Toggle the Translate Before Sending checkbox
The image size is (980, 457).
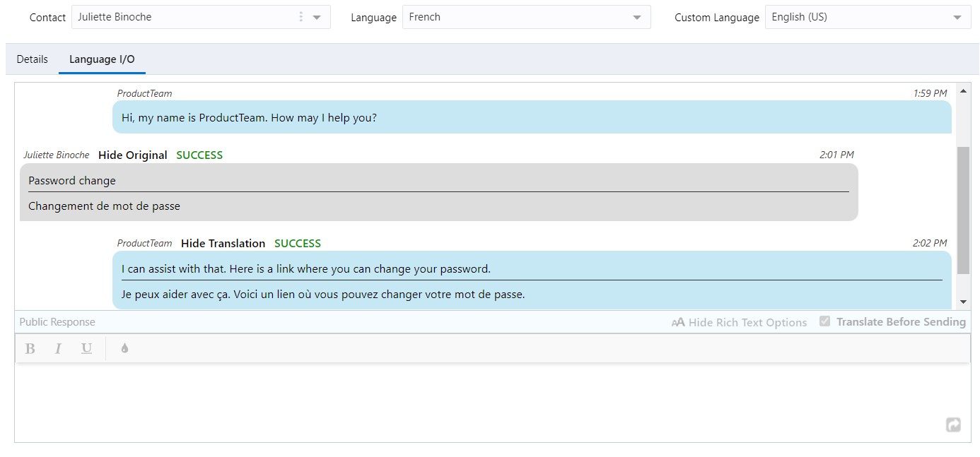pyautogui.click(x=824, y=321)
